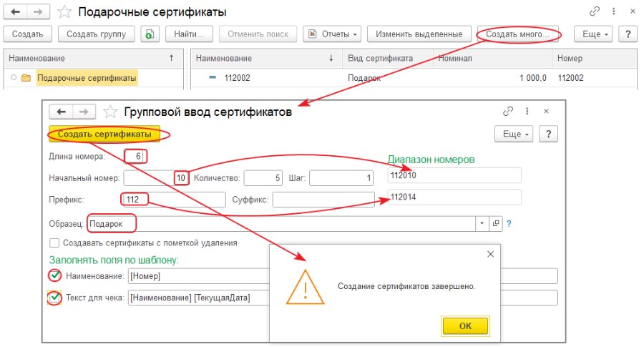Open help in the group input dialog
Image resolution: width=644 pixels, height=347 pixels.
pyautogui.click(x=548, y=134)
